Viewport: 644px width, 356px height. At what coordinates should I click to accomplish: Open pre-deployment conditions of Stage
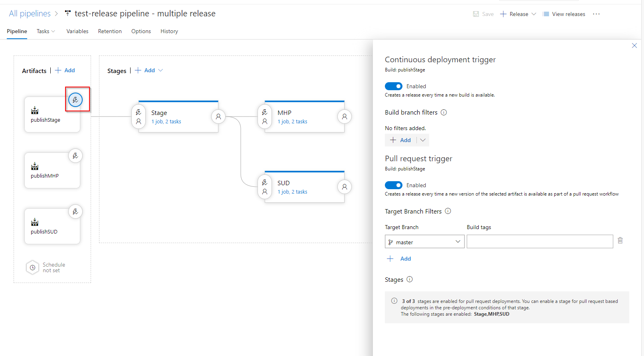[139, 117]
